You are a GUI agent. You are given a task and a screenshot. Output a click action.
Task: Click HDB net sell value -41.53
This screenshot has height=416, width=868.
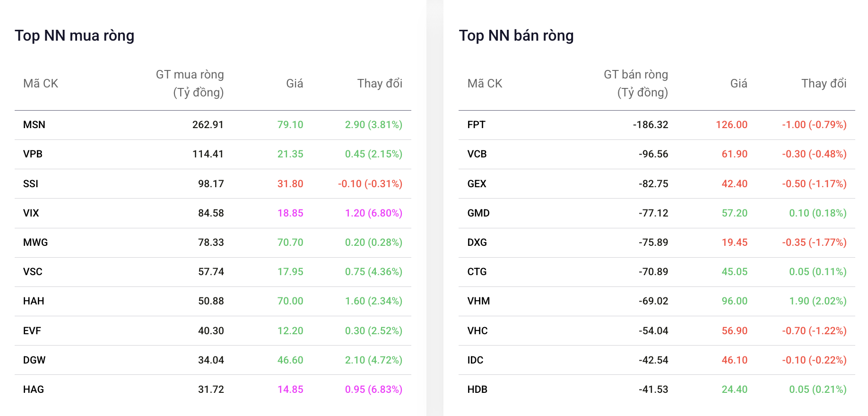coord(653,390)
